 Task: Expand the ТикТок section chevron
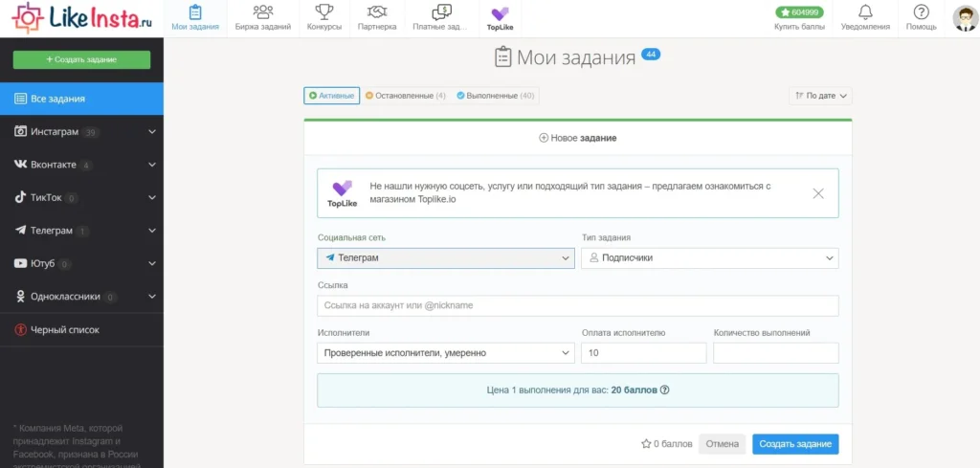(x=152, y=197)
